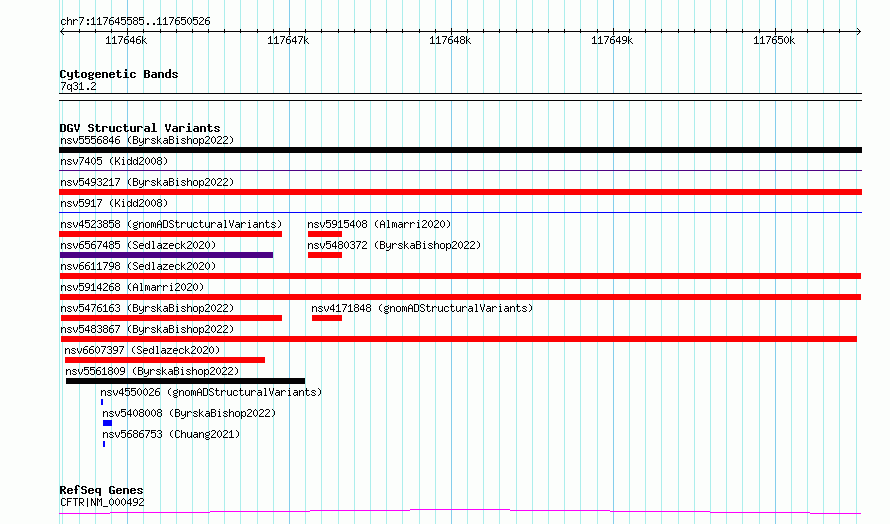
Task: Click the nsv5483867 (ByrskaBishop2022) label
Action: point(147,329)
